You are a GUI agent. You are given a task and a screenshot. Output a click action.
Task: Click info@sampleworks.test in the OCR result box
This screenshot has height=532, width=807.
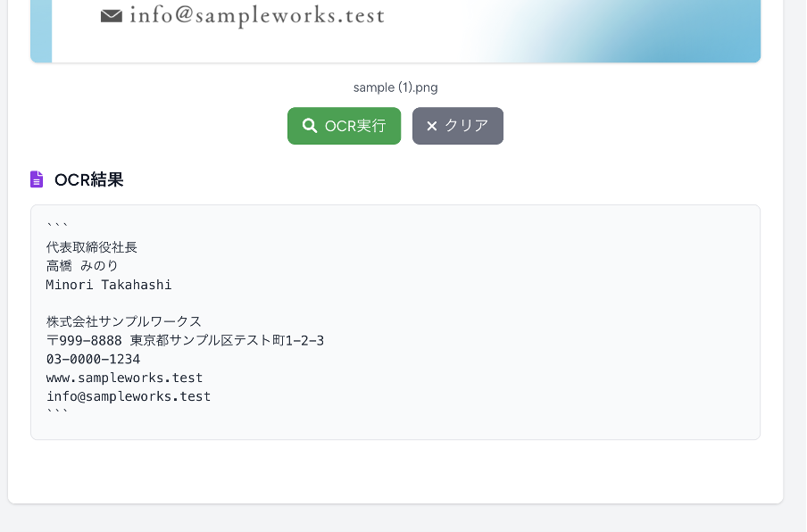point(129,396)
